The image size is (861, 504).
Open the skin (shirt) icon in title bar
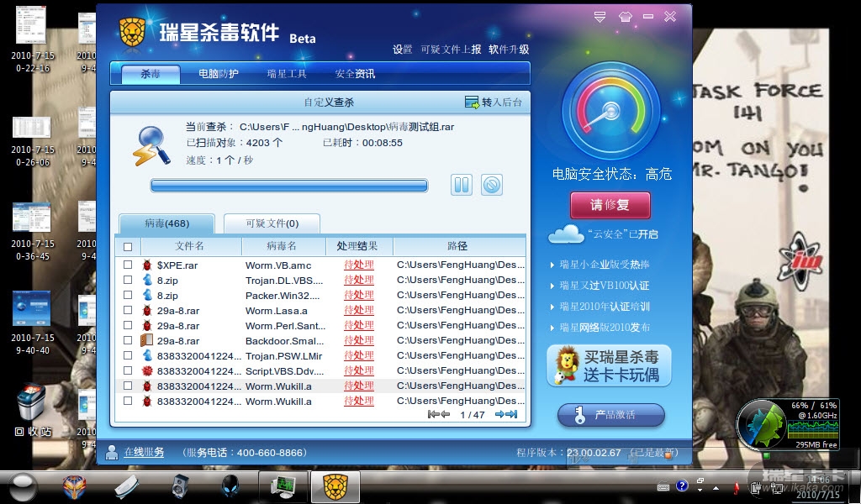(625, 17)
